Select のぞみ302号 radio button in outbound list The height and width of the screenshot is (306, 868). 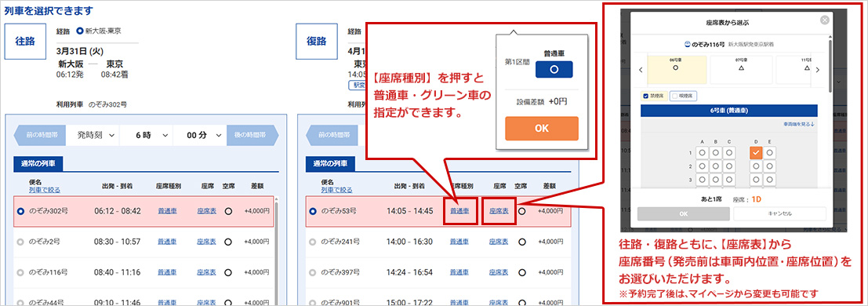20,211
